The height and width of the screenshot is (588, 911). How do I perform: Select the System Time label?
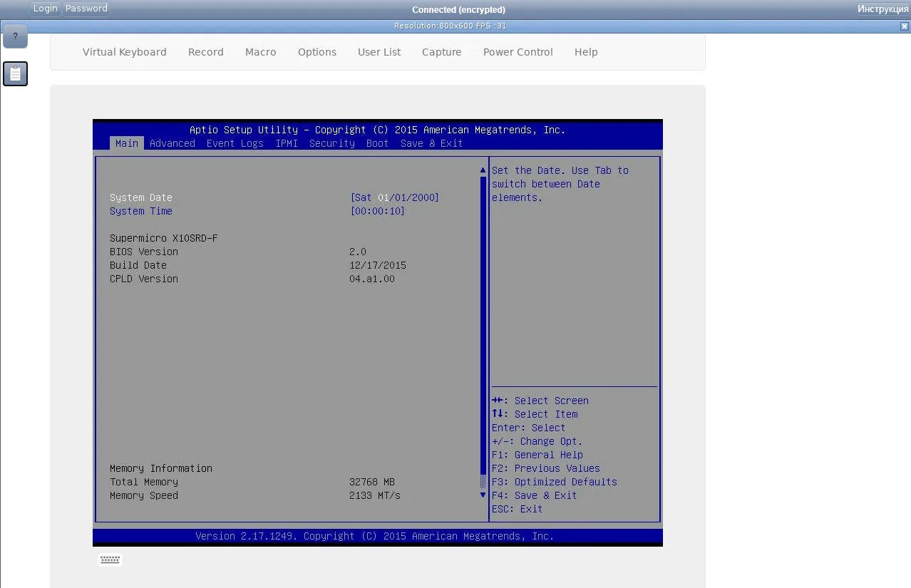(x=141, y=211)
